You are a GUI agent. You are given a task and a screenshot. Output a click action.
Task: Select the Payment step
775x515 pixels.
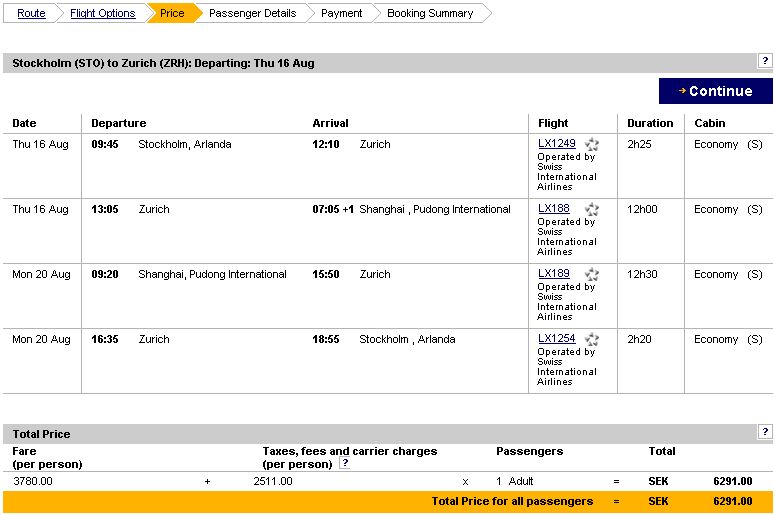pos(341,13)
